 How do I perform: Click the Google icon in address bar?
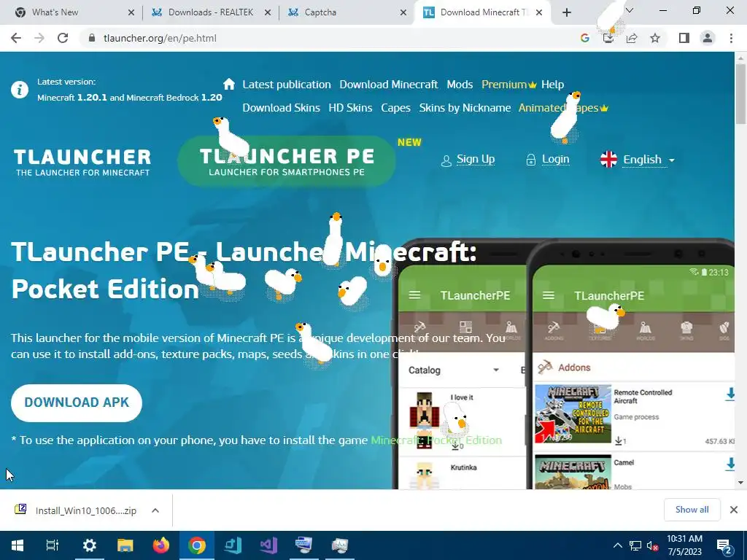[x=585, y=38]
